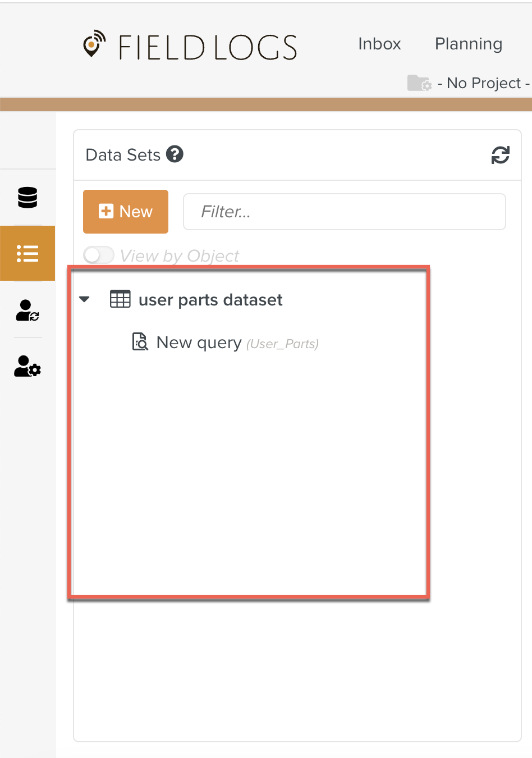Open the Planning section
This screenshot has height=758, width=532.
[x=468, y=44]
